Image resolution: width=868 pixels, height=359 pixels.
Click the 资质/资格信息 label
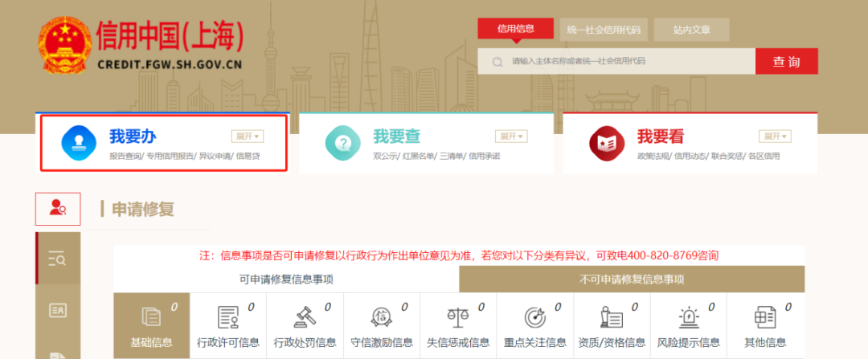click(x=612, y=342)
